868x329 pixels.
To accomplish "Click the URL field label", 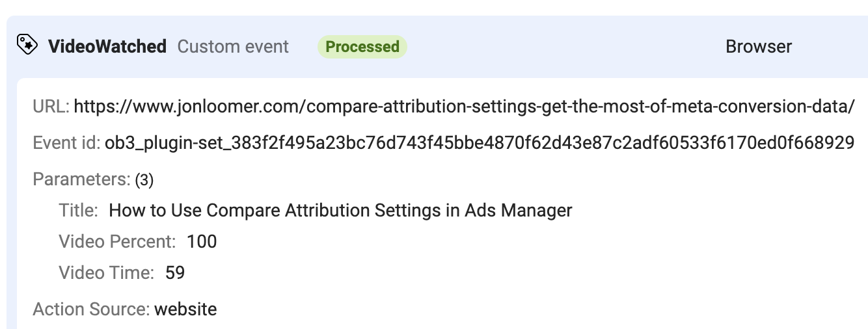I will (x=51, y=107).
